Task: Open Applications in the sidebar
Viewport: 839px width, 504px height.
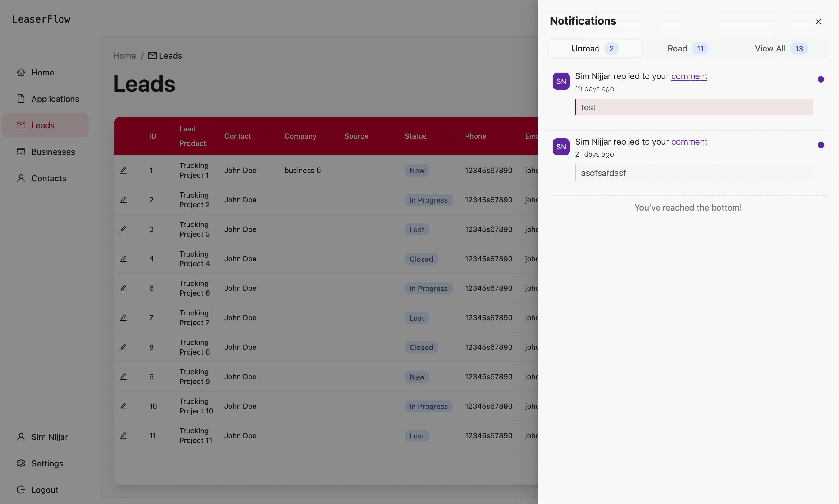Action: (45, 99)
